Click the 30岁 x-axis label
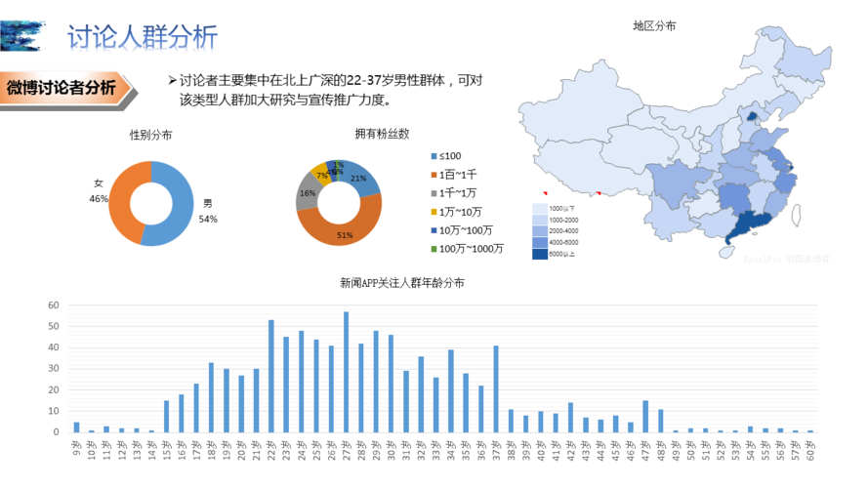This screenshot has width=868, height=488. tap(391, 450)
